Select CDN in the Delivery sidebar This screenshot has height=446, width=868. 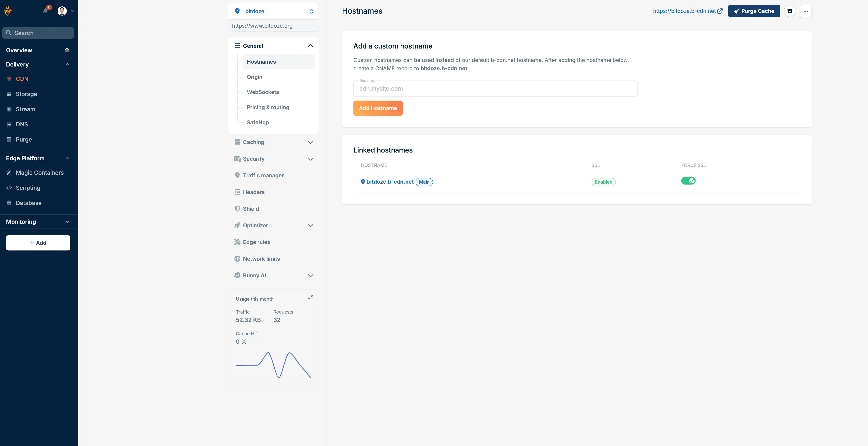coord(22,78)
